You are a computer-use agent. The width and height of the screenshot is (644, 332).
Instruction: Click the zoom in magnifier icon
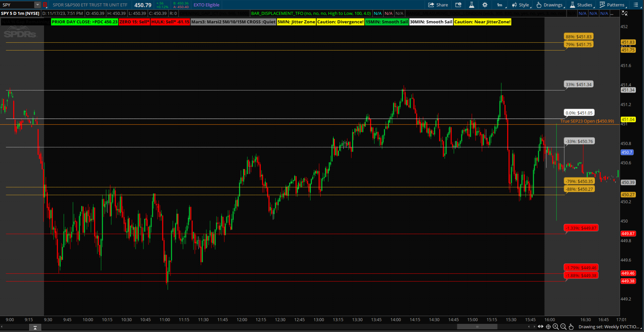click(x=556, y=327)
